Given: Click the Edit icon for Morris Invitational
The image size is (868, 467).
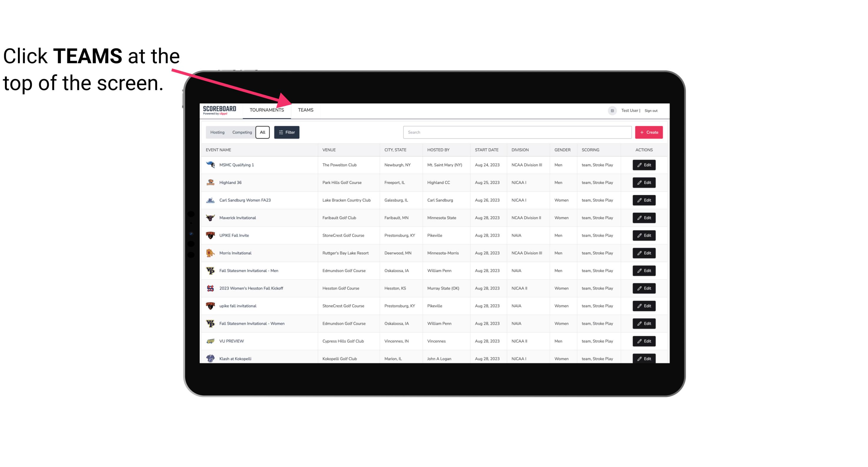Looking at the screenshot, I should coord(644,252).
